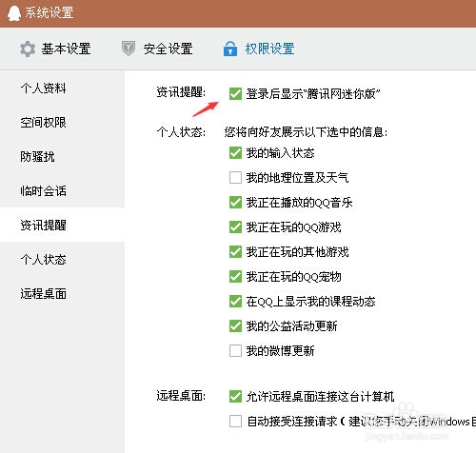Enable 自动接受连接请求 checkbox

(235, 422)
